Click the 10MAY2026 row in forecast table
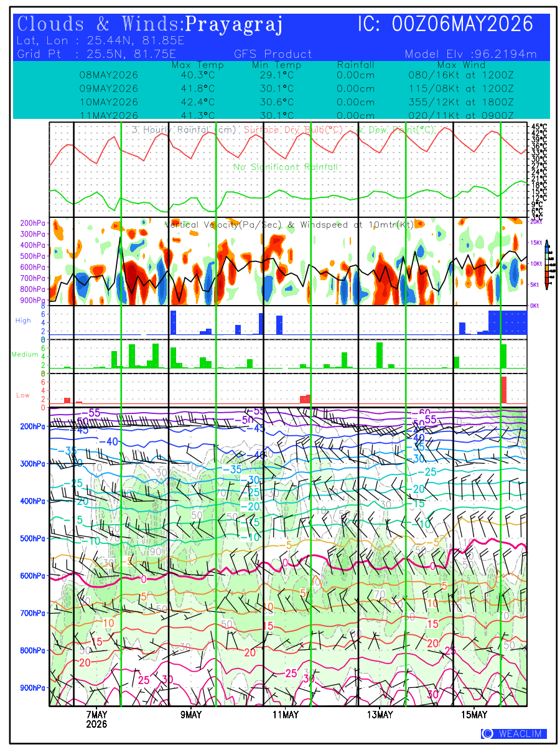560x747 pixels. click(x=297, y=101)
